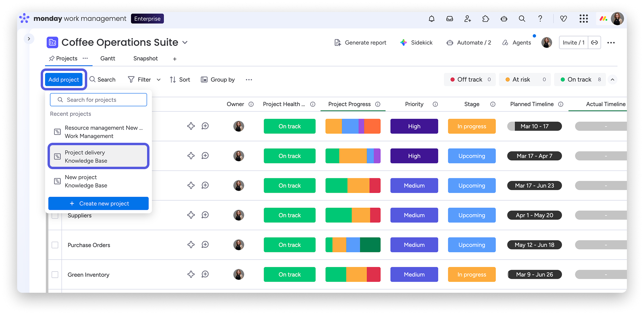This screenshot has width=644, height=315.
Task: Click Planned Timeline column info icon
Action: click(x=561, y=104)
